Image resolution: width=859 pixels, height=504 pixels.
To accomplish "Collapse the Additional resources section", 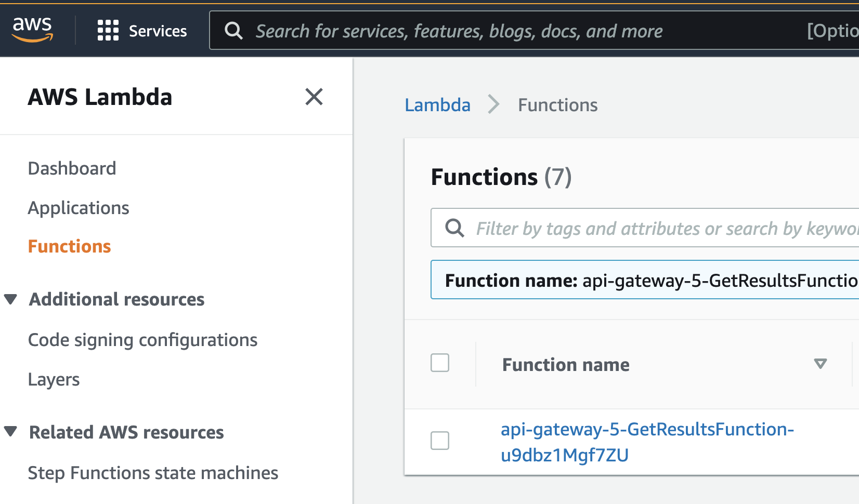I will click(x=10, y=299).
